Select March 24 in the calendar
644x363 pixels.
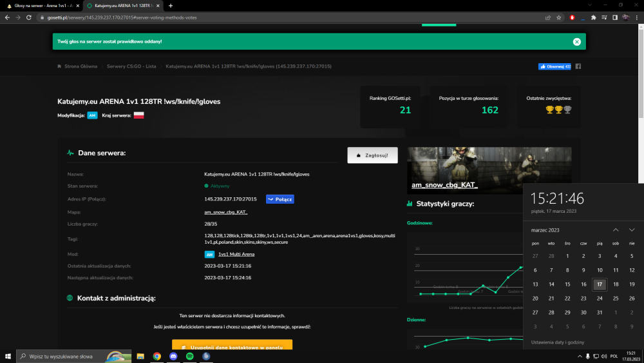(x=600, y=299)
